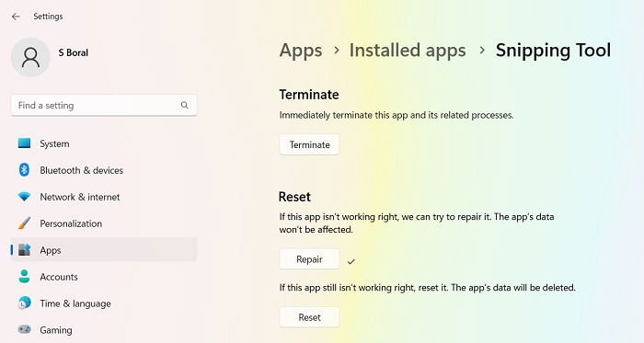644x343 pixels.
Task: Return to Installed apps breadcrumb
Action: (x=408, y=51)
